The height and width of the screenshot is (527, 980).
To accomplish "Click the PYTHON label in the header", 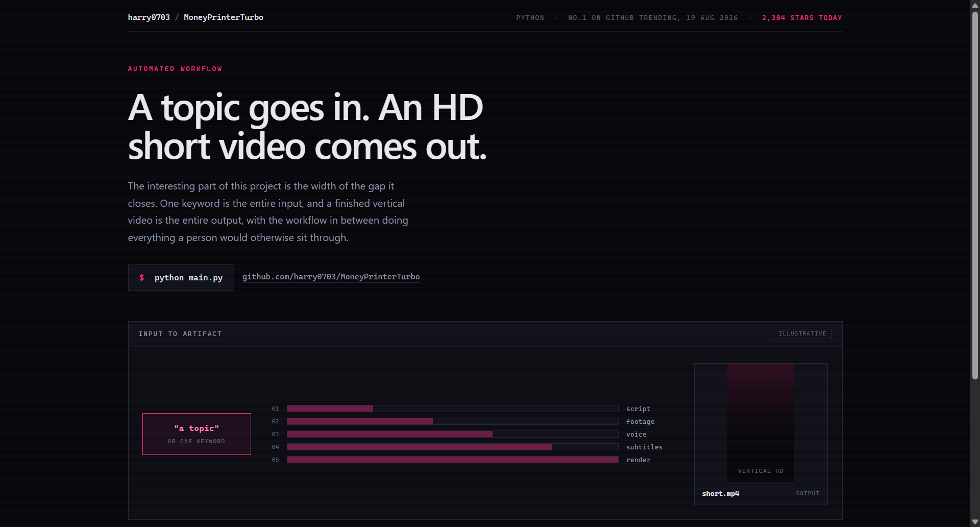I will click(x=530, y=18).
